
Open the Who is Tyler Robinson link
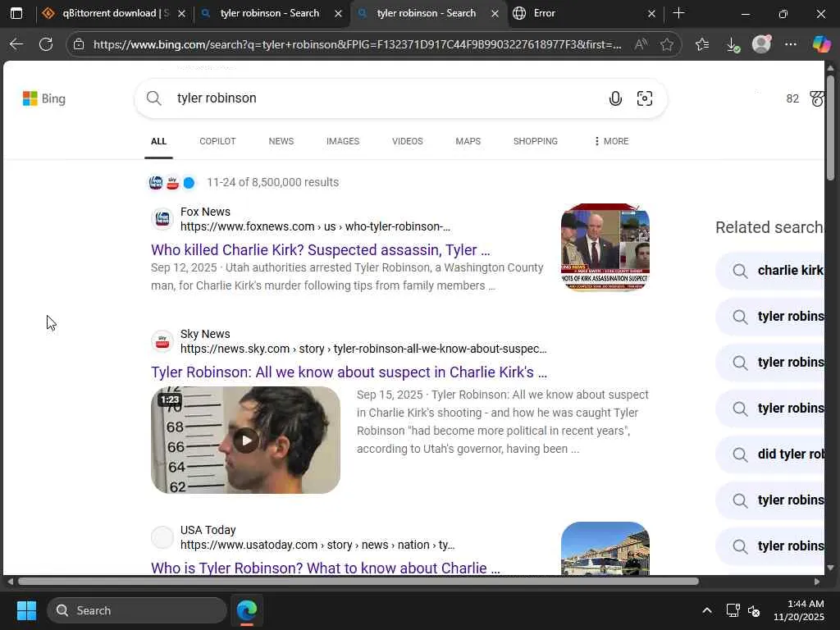[326, 568]
